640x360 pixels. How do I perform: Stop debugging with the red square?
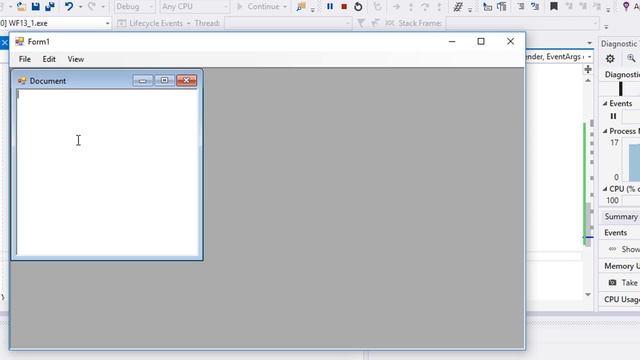point(344,7)
